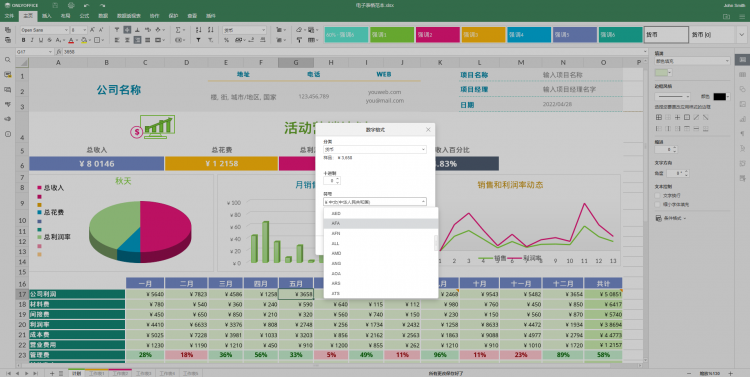Open the number format dropdown in toolbar
The image size is (750, 377).
244,30
